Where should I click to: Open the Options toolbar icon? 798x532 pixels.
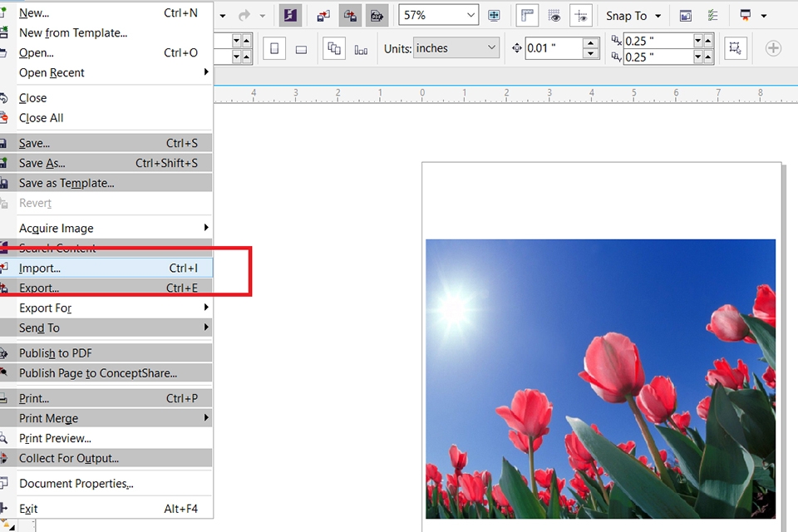click(x=712, y=15)
